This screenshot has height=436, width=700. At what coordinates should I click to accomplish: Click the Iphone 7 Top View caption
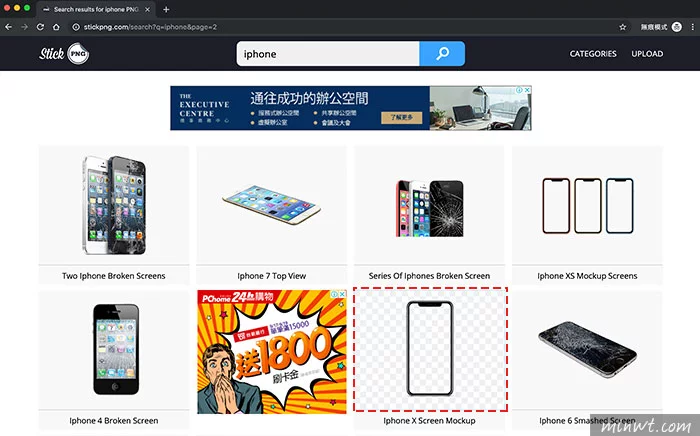(x=271, y=276)
